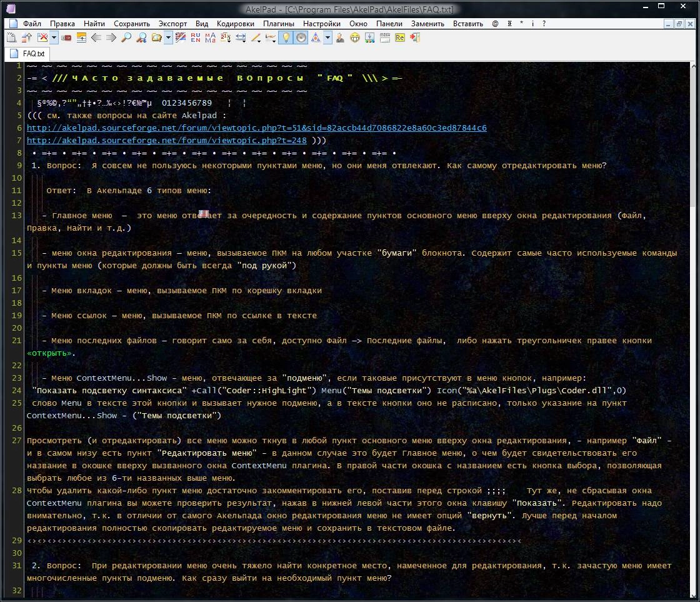Click the green word «открыть» in the text
Screen dimensions: 700x602
(x=49, y=353)
